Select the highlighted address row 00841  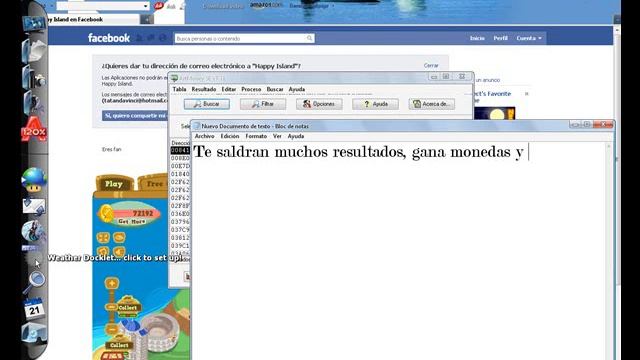pos(180,151)
